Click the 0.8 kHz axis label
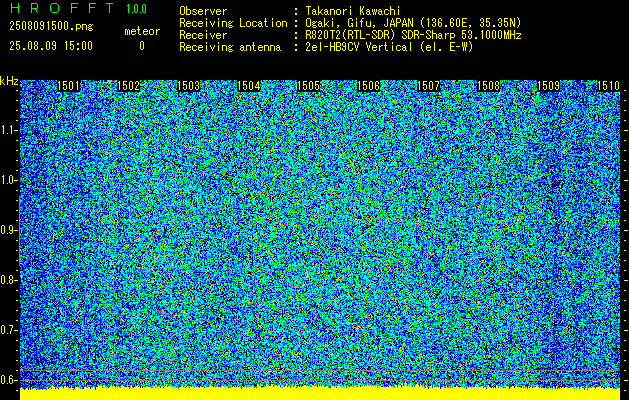The width and height of the screenshot is (629, 400). (8, 280)
